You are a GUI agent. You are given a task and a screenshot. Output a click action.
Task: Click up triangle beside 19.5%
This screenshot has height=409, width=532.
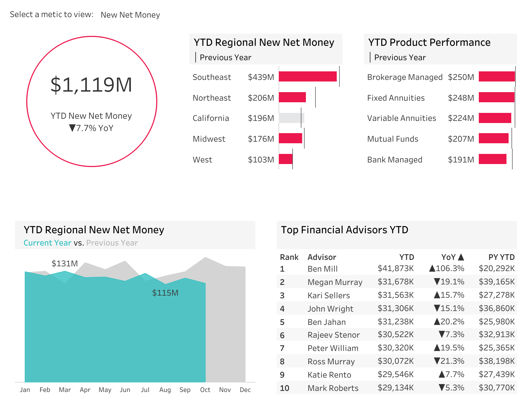437,347
